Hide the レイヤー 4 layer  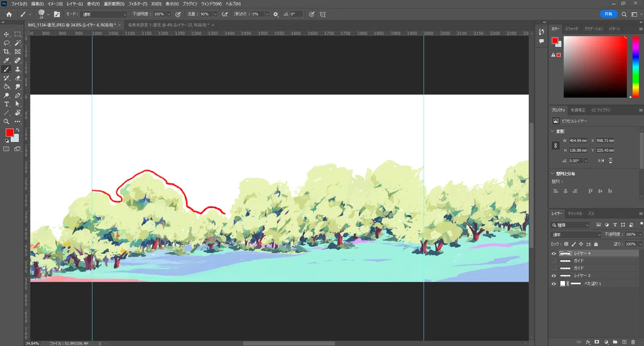click(554, 253)
